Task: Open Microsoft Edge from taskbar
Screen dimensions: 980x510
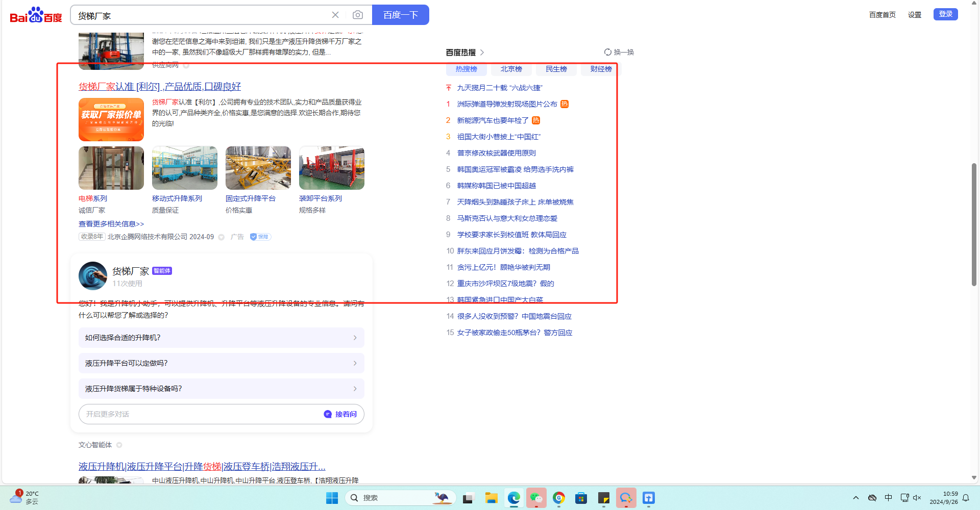Action: pyautogui.click(x=513, y=498)
